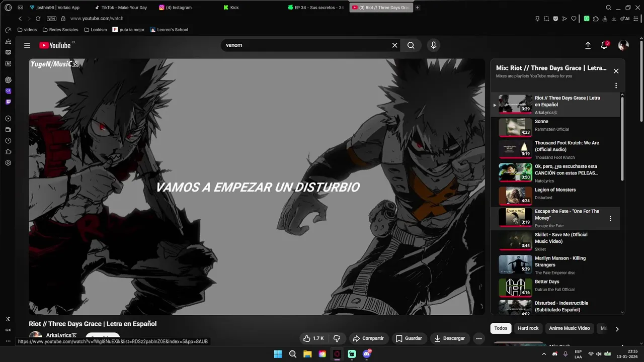
Task: Open the YouTube create/upload icon
Action: coord(588,45)
